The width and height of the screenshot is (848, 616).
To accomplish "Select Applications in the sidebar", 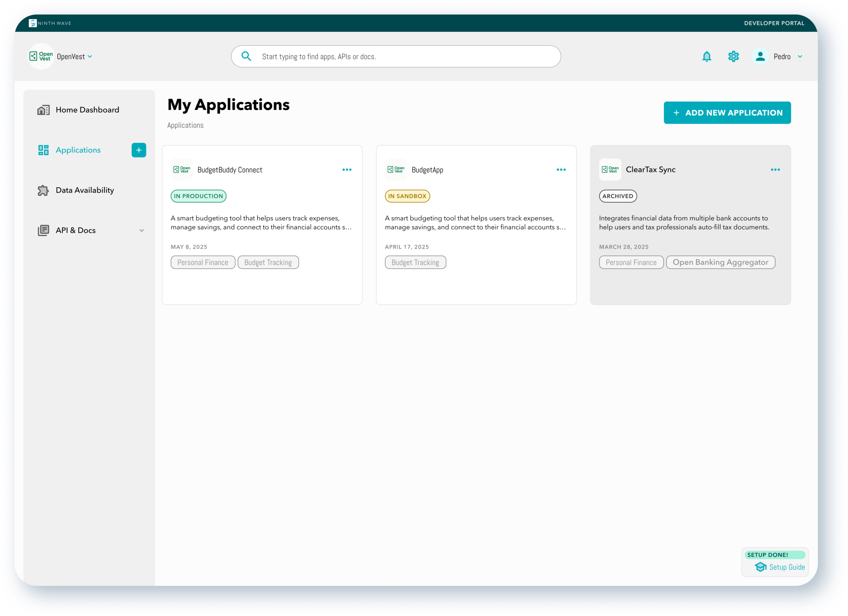I will (x=78, y=150).
